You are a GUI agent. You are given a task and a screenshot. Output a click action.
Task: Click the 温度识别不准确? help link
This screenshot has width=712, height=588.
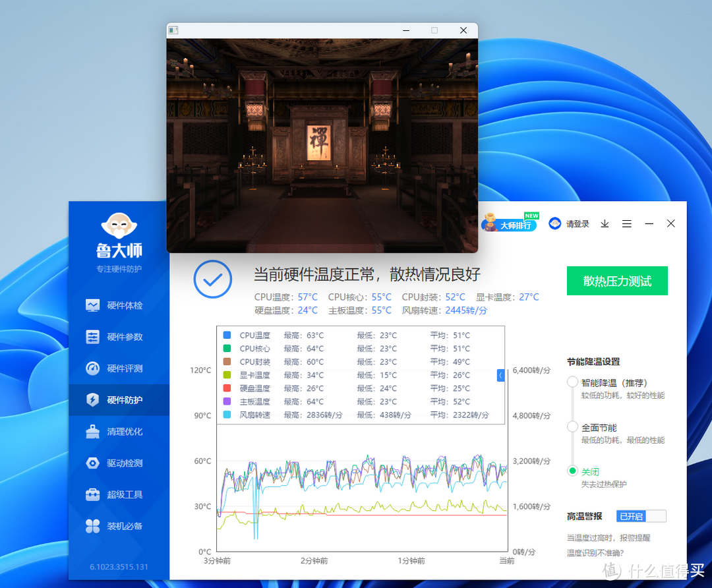pos(596,553)
